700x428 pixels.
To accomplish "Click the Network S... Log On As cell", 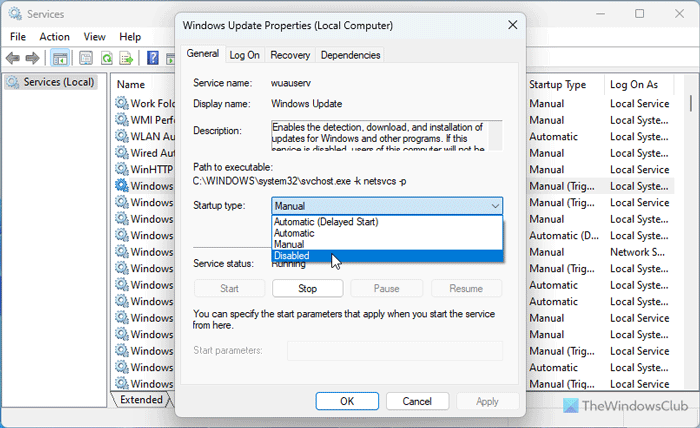I will point(638,252).
